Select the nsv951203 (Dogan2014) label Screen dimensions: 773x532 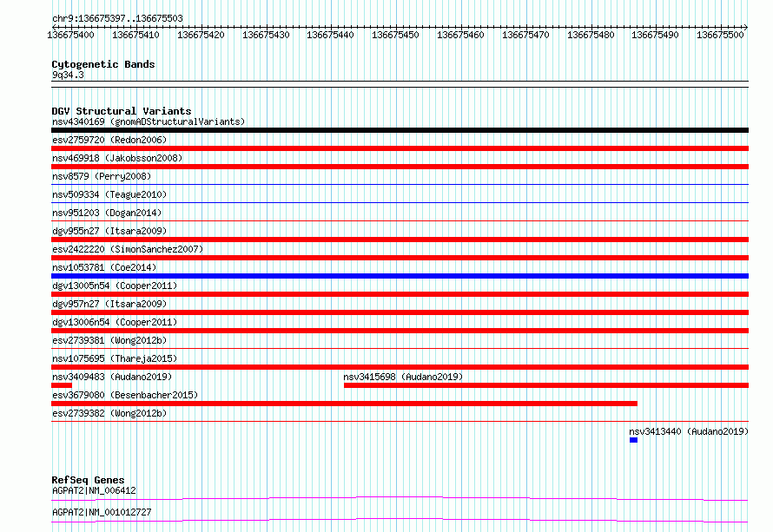click(x=107, y=213)
